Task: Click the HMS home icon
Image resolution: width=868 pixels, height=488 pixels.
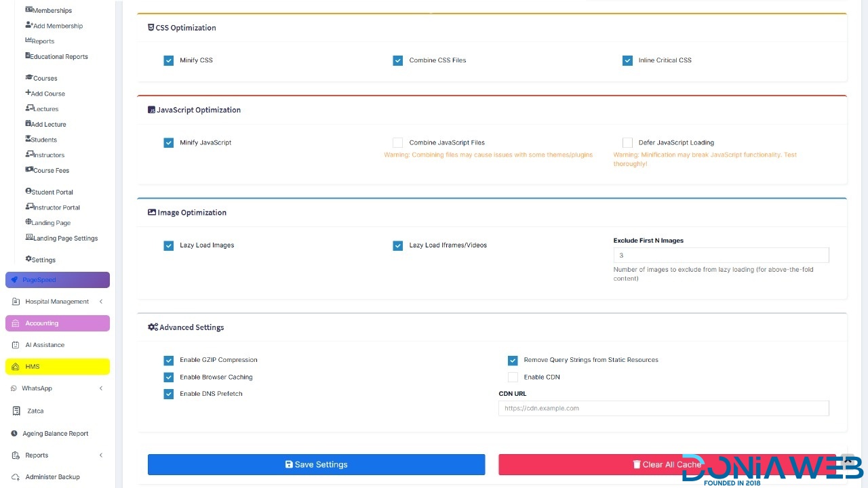Action: (15, 367)
